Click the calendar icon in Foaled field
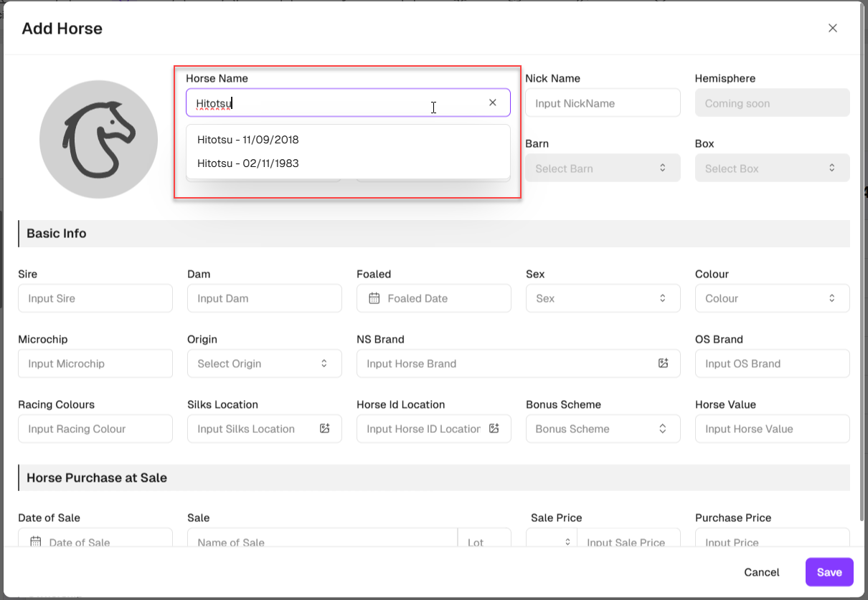This screenshot has width=868, height=600. [x=374, y=298]
